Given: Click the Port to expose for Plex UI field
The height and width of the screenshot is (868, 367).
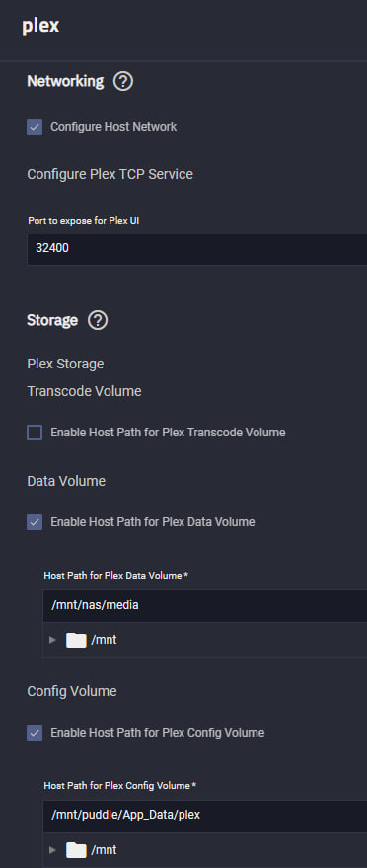Looking at the screenshot, I should click(x=196, y=249).
